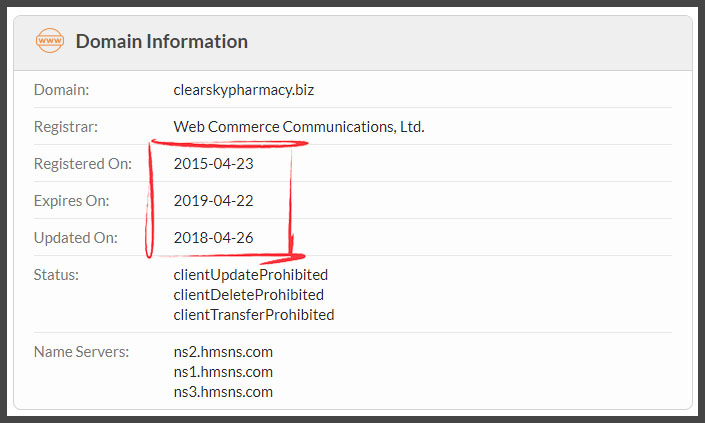Select the clearskypharmacy.biz domain name
The height and width of the screenshot is (423, 705).
244,90
